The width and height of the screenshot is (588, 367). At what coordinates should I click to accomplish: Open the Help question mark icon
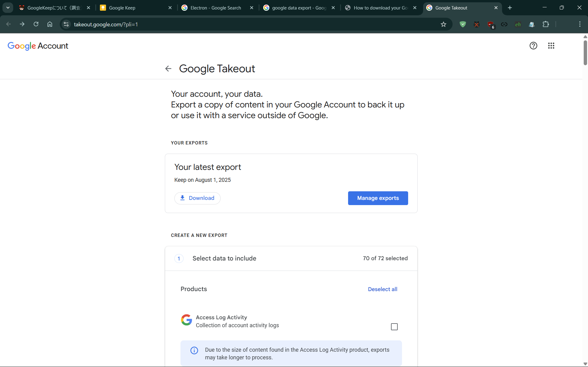pyautogui.click(x=533, y=46)
